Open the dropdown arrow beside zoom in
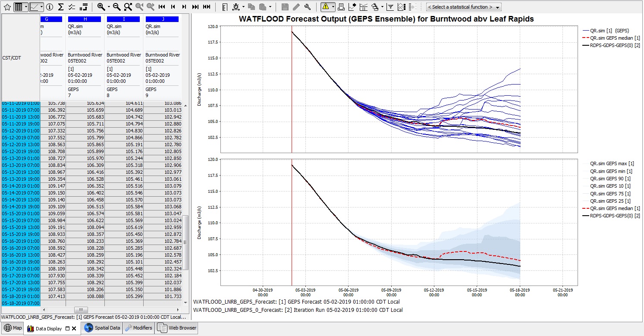 (x=109, y=7)
